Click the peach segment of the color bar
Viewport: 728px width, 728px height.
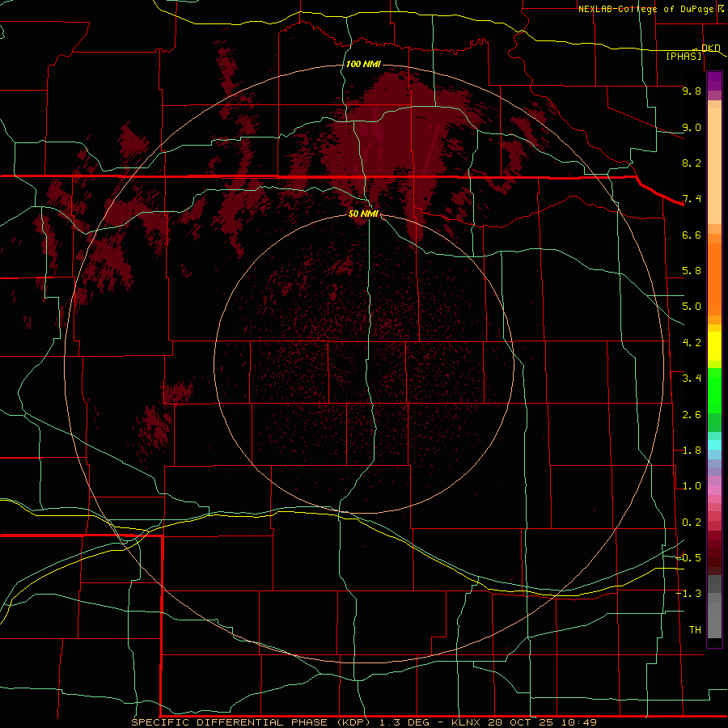click(x=714, y=167)
